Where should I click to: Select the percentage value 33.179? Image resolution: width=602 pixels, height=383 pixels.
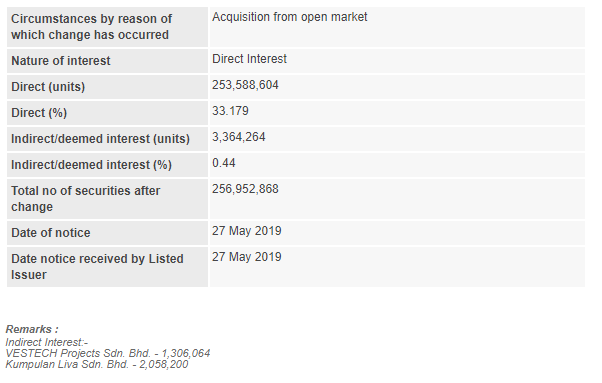(x=230, y=111)
